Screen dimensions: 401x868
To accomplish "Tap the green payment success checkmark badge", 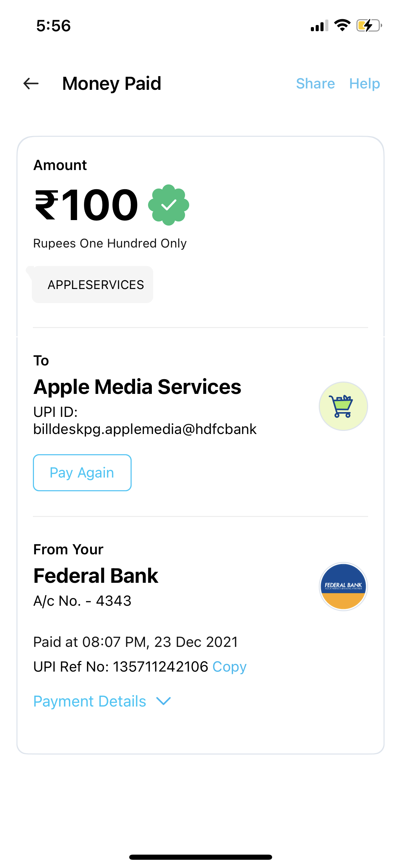I will click(169, 205).
